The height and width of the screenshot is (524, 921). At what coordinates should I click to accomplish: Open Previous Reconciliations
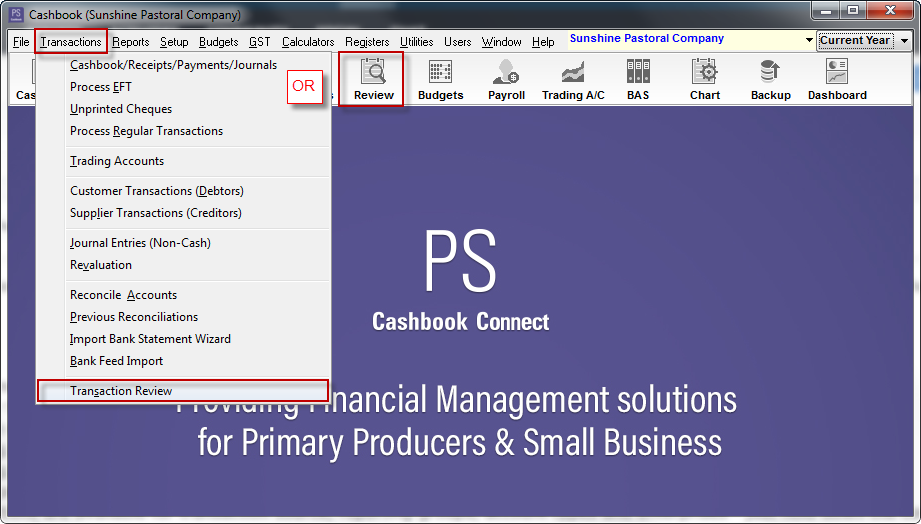pos(183,317)
